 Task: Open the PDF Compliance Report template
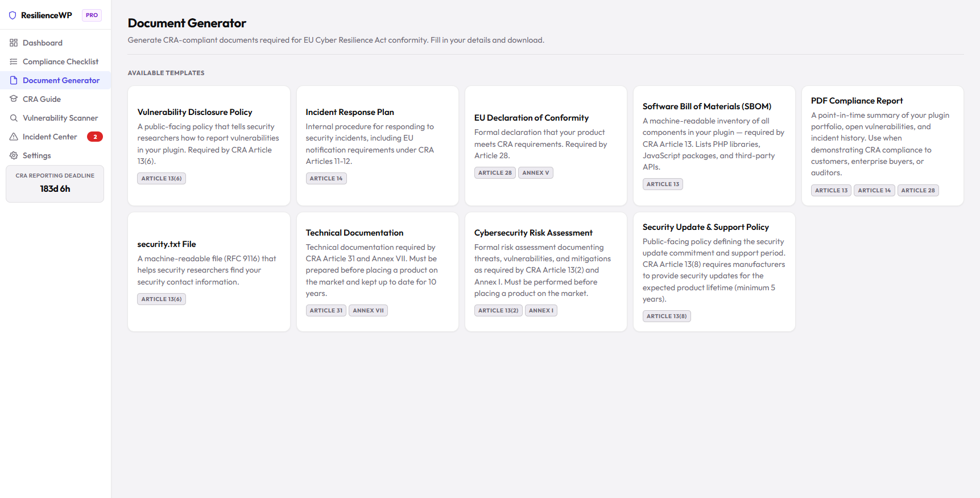(x=883, y=146)
